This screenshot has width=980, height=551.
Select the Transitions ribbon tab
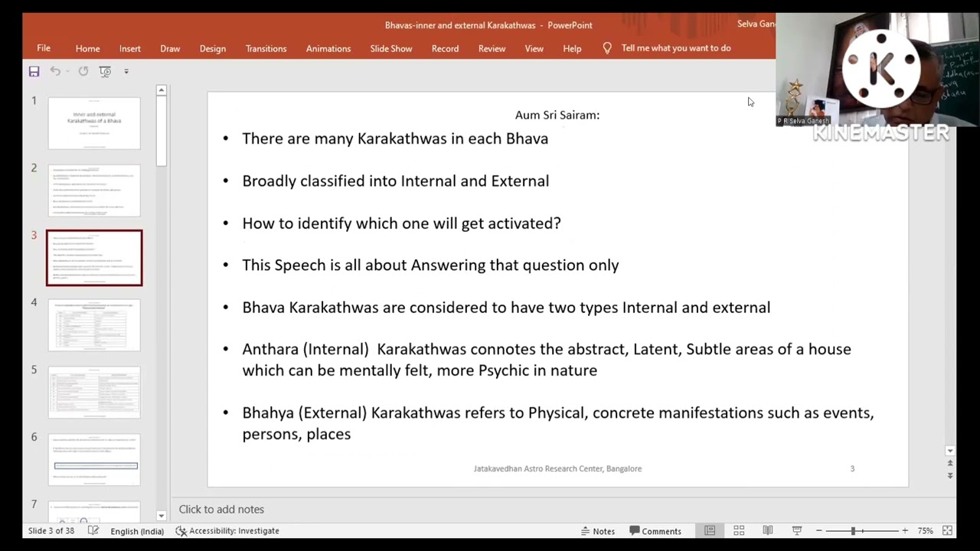(266, 48)
